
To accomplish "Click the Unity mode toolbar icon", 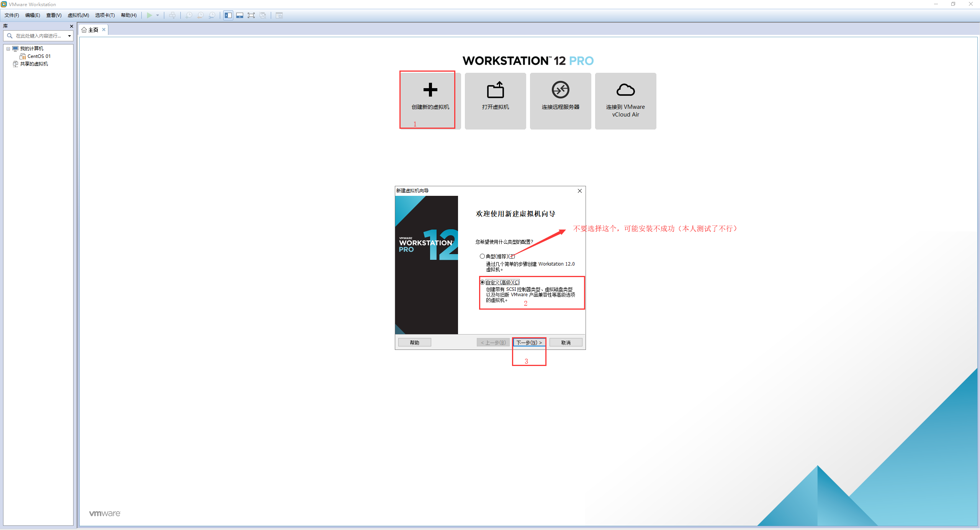I will pos(263,15).
